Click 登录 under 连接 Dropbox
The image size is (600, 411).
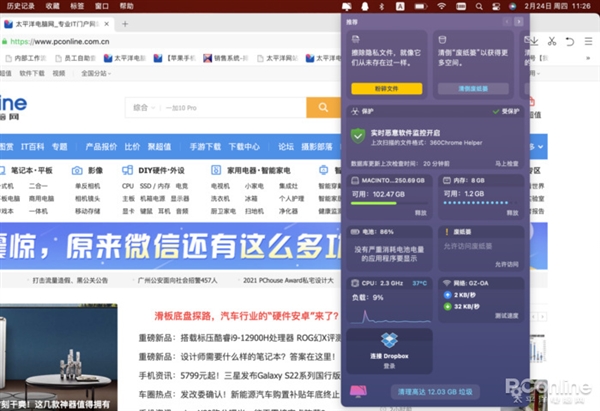389,366
